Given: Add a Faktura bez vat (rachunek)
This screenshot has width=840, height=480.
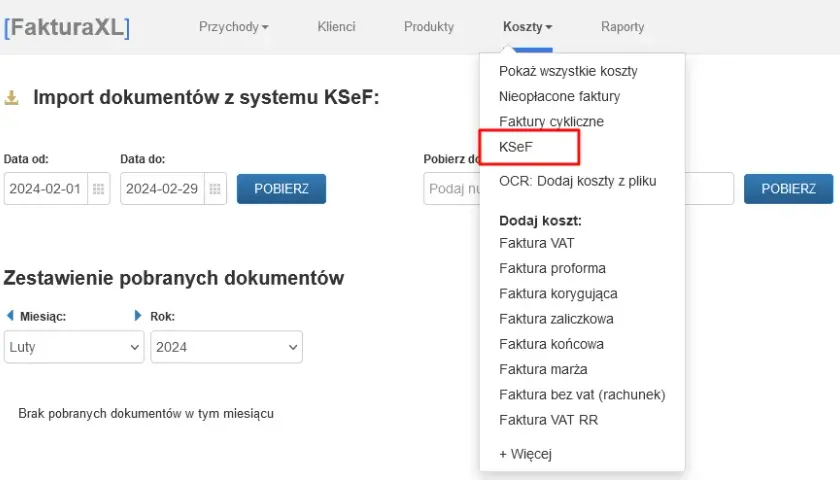Looking at the screenshot, I should tap(582, 395).
